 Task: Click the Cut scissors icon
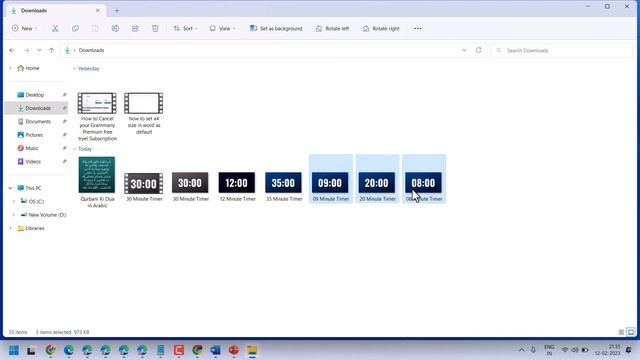55,29
